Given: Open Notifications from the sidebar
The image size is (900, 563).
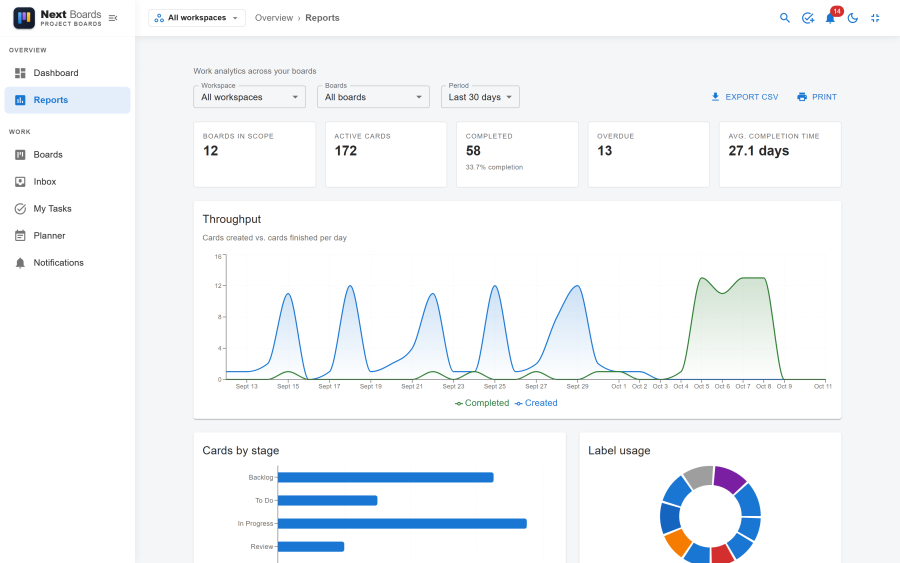Looking at the screenshot, I should [x=67, y=262].
